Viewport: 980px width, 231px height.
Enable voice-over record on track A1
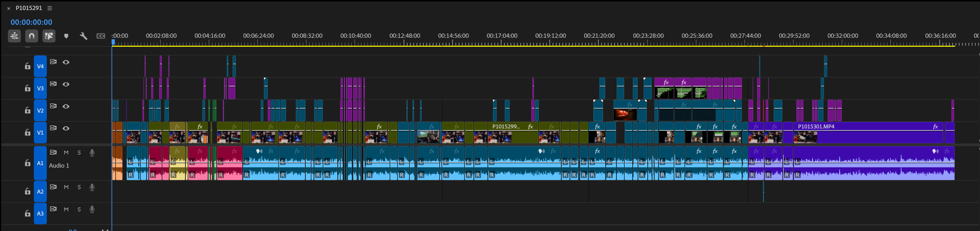pos(92,153)
